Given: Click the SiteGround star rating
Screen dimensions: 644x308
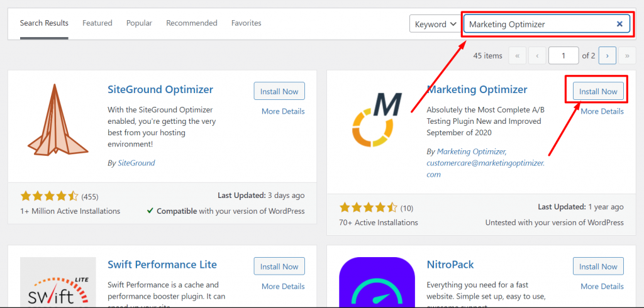Looking at the screenshot, I should coord(49,196).
